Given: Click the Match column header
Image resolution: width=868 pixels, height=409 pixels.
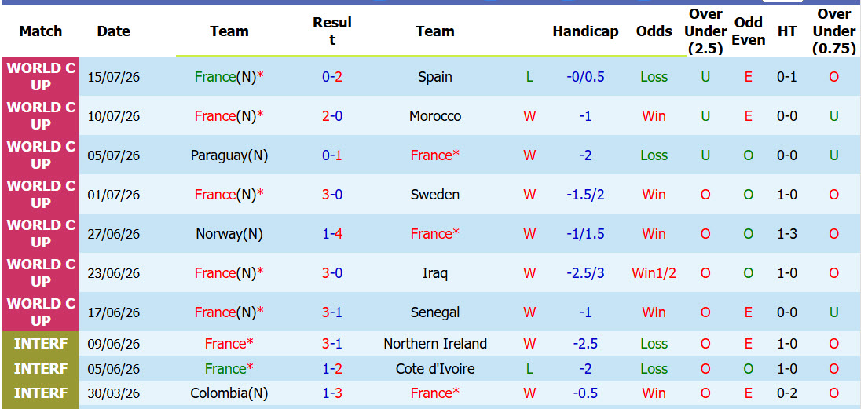Looking at the screenshot, I should (41, 31).
